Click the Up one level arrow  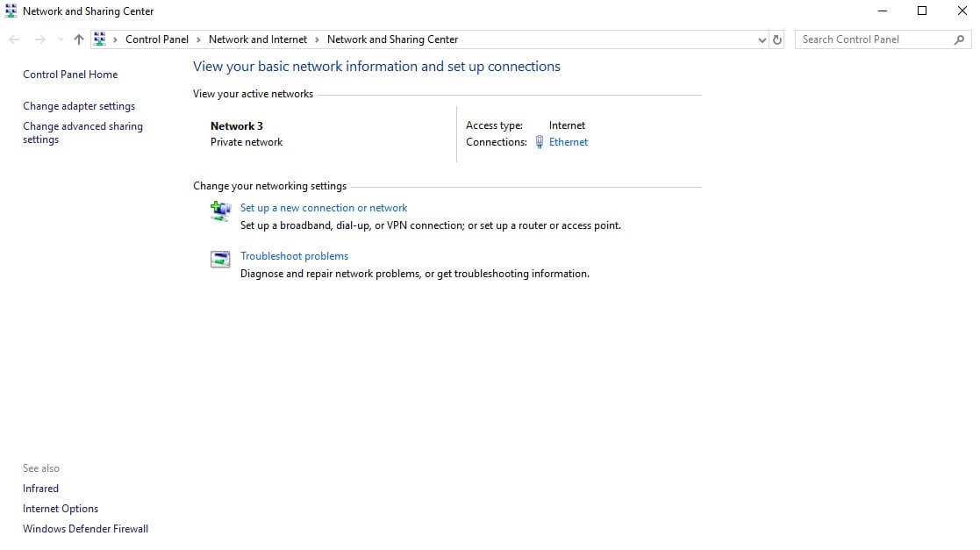click(x=78, y=39)
